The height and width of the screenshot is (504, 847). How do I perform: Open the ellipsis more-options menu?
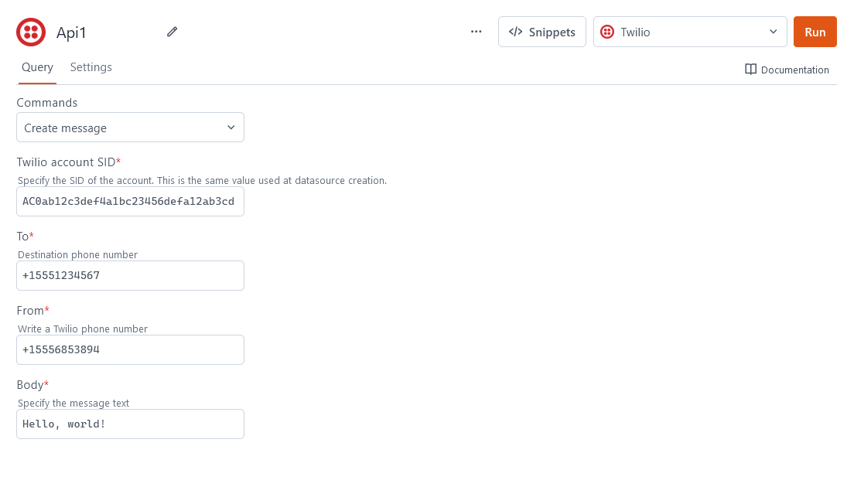pyautogui.click(x=476, y=32)
